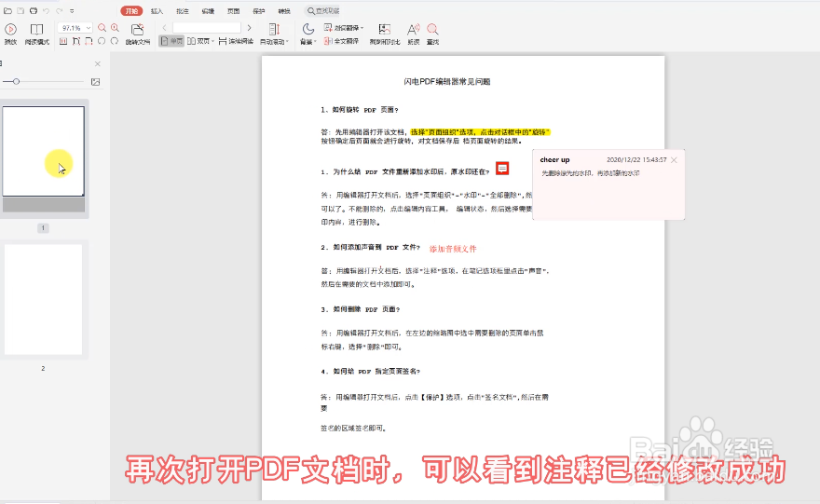Viewport: 820px width, 504px height.
Task: Click the print icon in quick access bar
Action: (x=34, y=10)
